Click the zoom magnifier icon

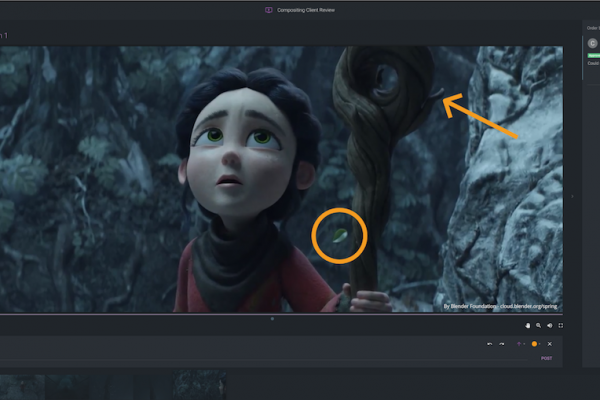pos(538,325)
